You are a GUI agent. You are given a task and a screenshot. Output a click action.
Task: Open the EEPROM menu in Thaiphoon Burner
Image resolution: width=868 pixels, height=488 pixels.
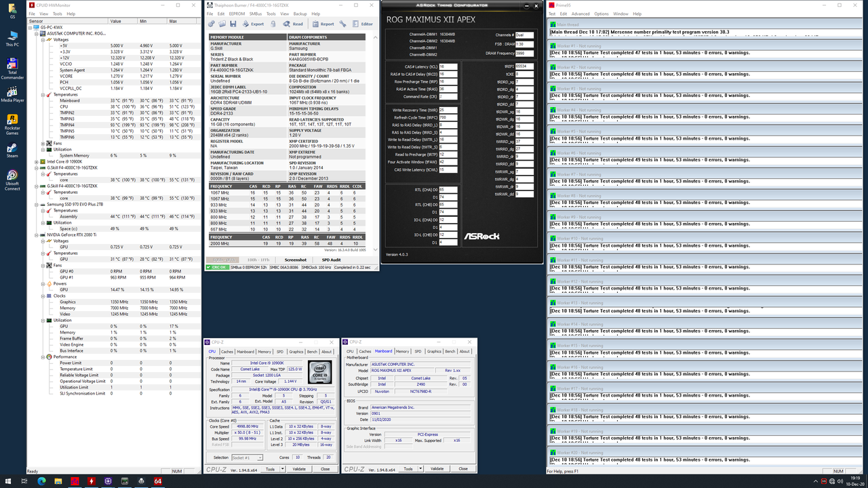pos(236,14)
